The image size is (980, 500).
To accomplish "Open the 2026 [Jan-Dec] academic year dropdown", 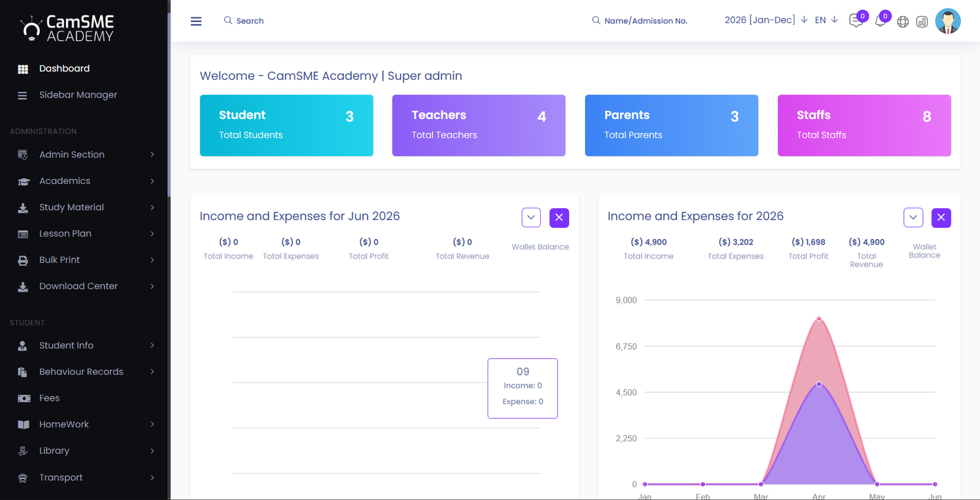I will pyautogui.click(x=766, y=20).
